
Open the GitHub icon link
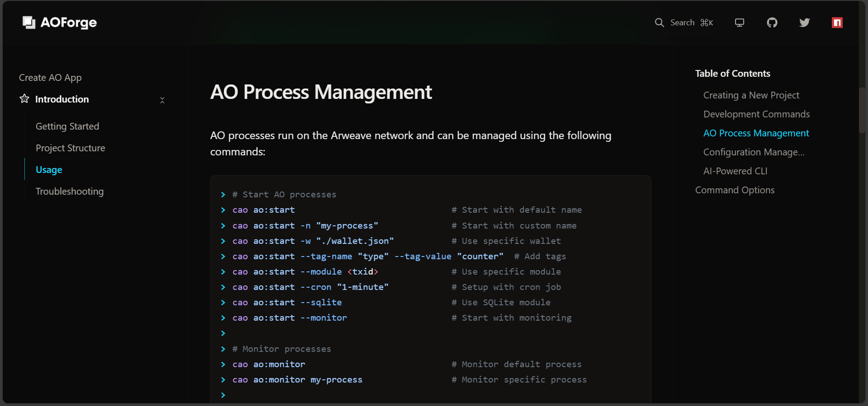[x=772, y=23]
